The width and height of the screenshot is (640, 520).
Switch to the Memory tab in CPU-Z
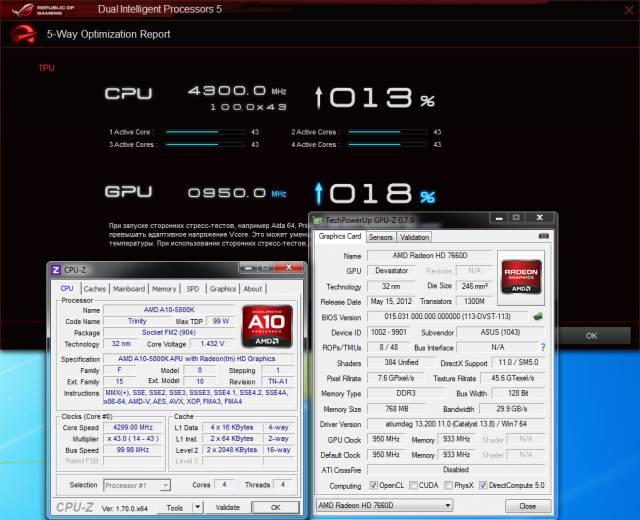pos(164,289)
